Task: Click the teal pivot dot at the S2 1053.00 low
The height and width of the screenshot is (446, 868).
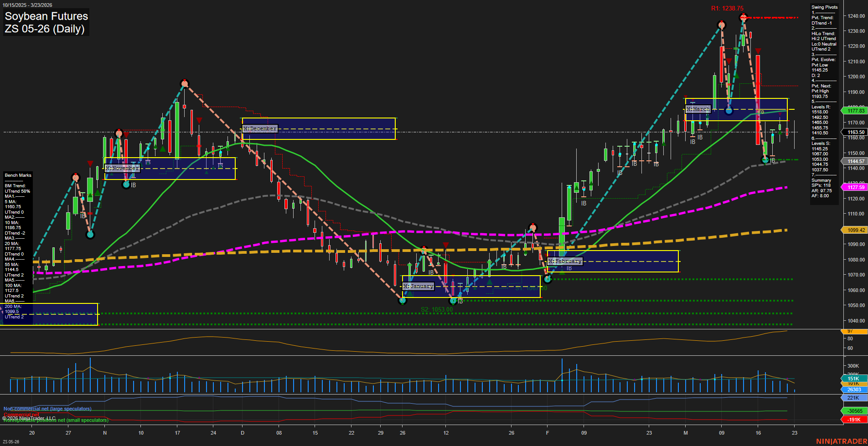Action: (x=403, y=301)
